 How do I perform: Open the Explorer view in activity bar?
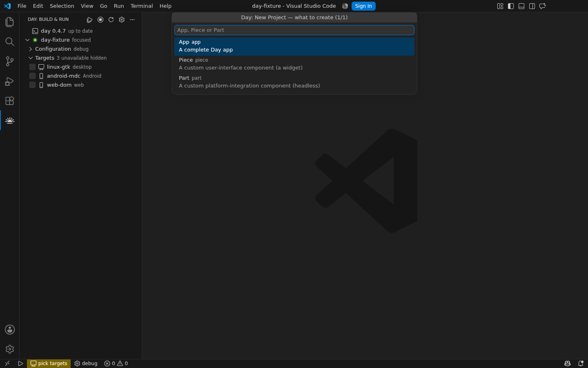pos(9,22)
